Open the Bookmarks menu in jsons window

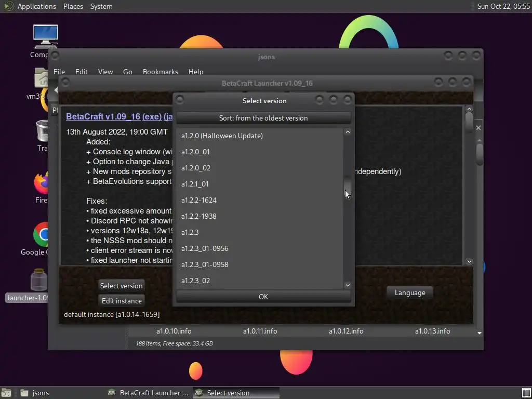click(x=161, y=72)
